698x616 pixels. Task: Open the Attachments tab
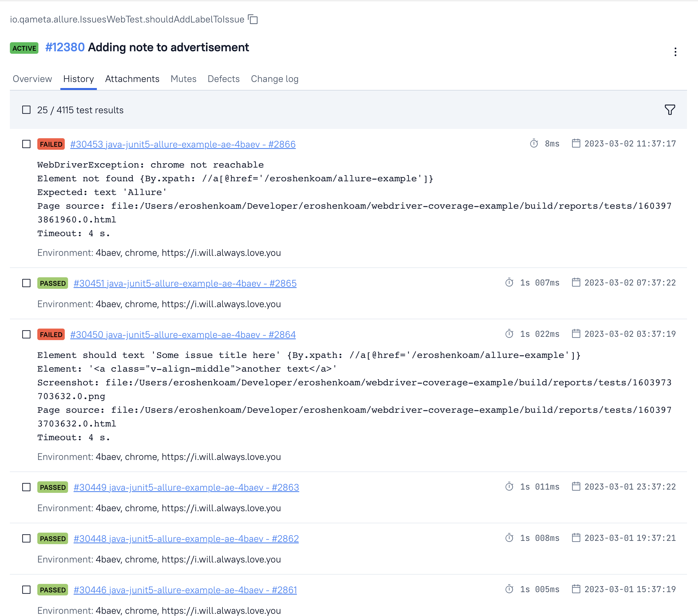132,79
